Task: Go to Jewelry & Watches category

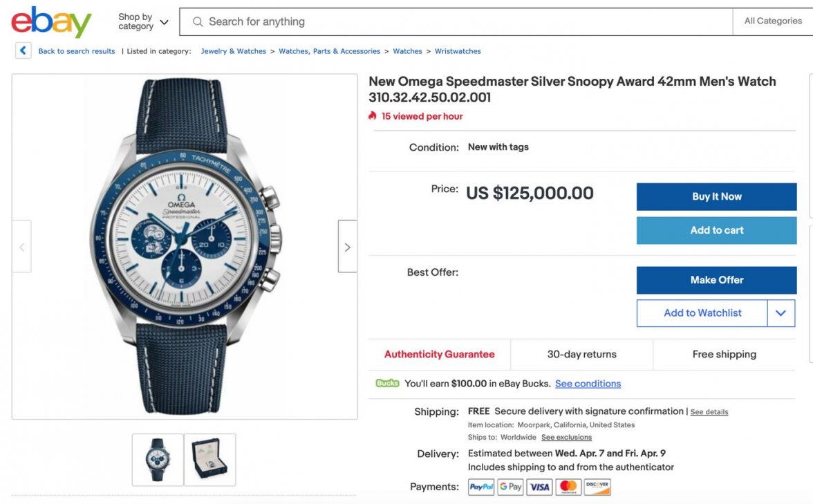Action: click(x=233, y=51)
